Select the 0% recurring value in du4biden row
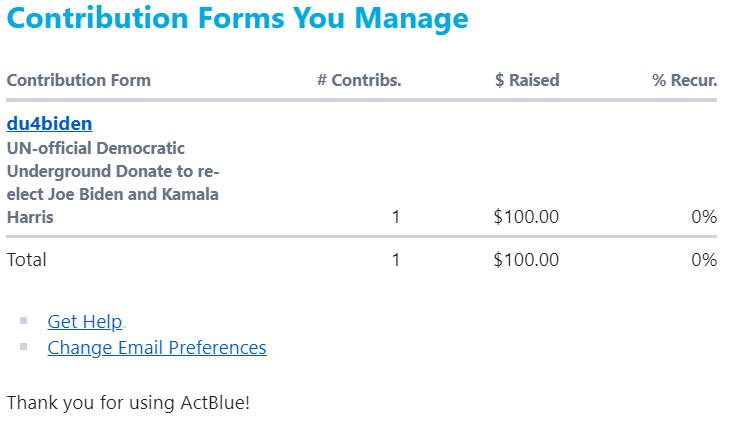The width and height of the screenshot is (733, 427). [704, 216]
